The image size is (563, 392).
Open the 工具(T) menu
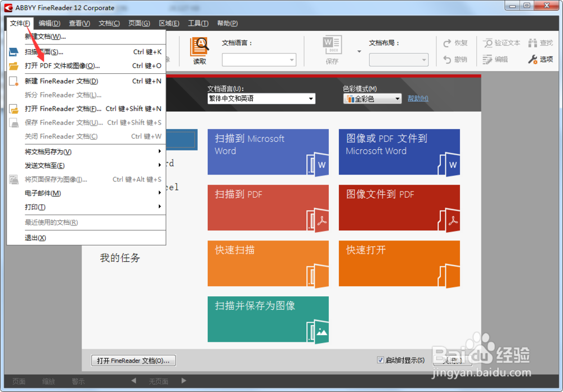click(198, 23)
